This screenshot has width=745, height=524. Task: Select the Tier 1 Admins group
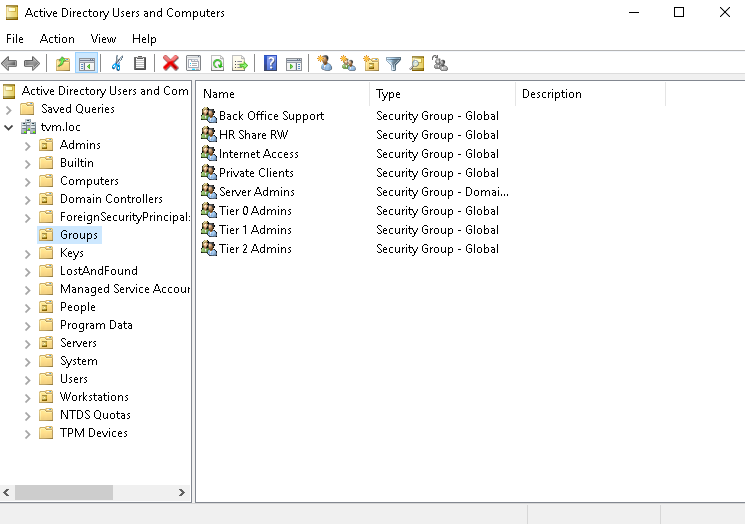pyautogui.click(x=255, y=229)
